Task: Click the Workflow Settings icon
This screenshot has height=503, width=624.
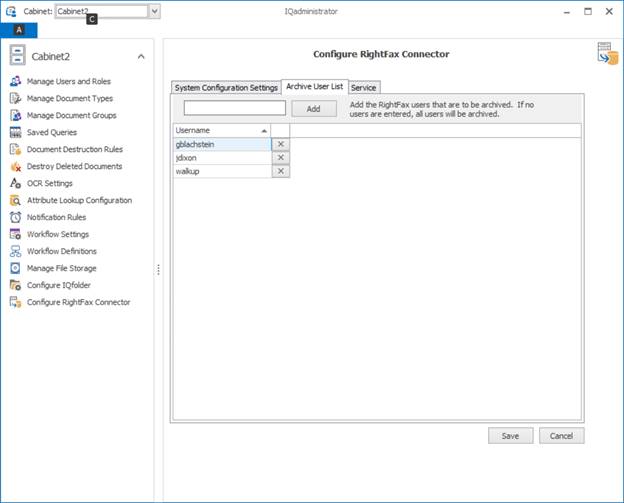Action: point(15,234)
